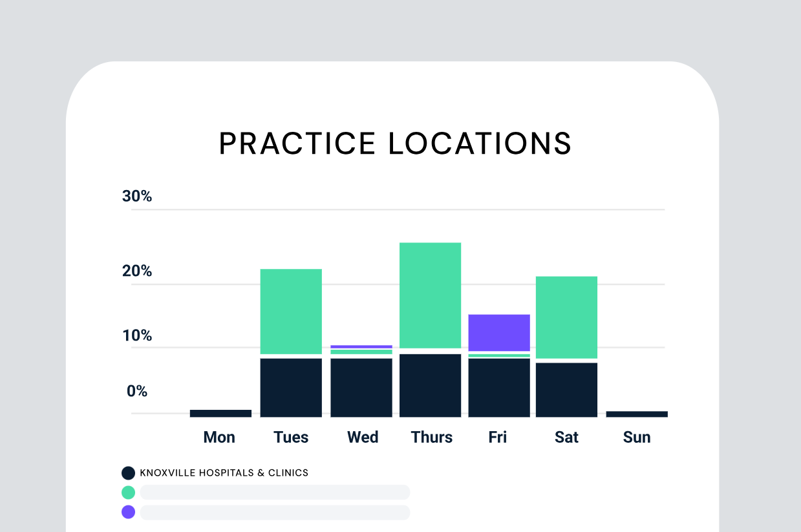Click the navy segment of Friday's bar
The image size is (801, 532).
(x=499, y=387)
